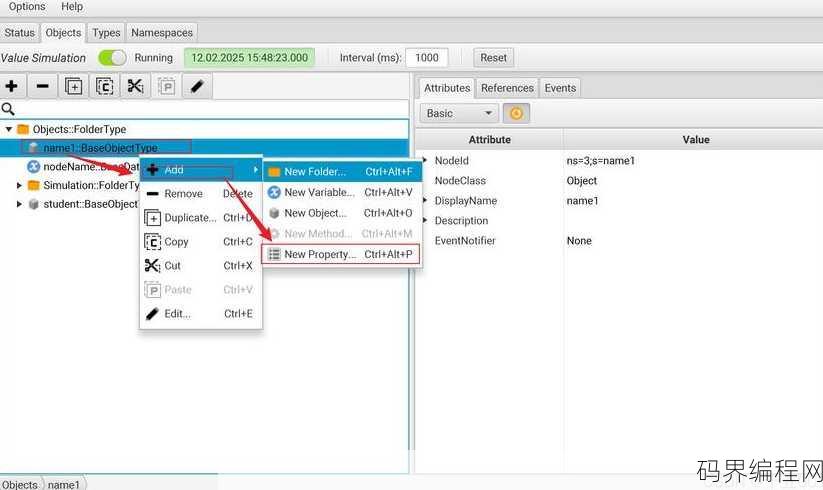
Task: Click the simulation timestamp field
Action: 249,58
